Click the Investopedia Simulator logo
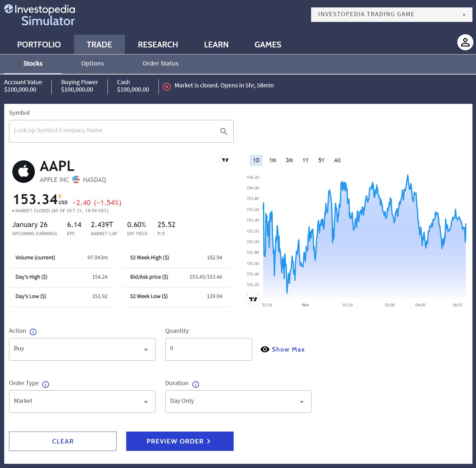Image resolution: width=476 pixels, height=468 pixels. (39, 15)
